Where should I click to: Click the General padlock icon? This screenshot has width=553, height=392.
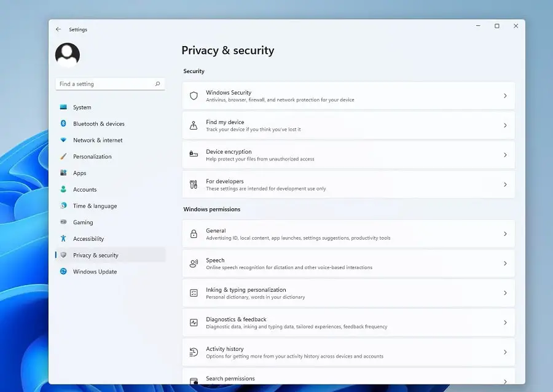click(194, 233)
